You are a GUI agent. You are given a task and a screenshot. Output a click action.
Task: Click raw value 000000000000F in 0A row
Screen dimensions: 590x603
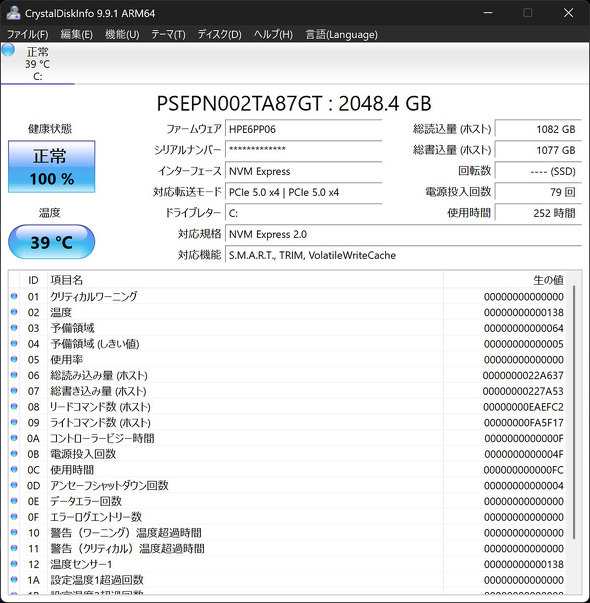524,438
